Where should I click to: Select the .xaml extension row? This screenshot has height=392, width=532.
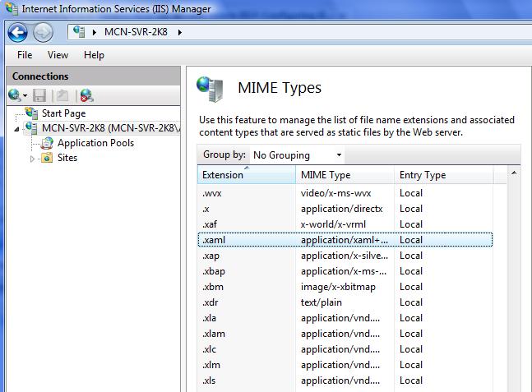coord(345,240)
